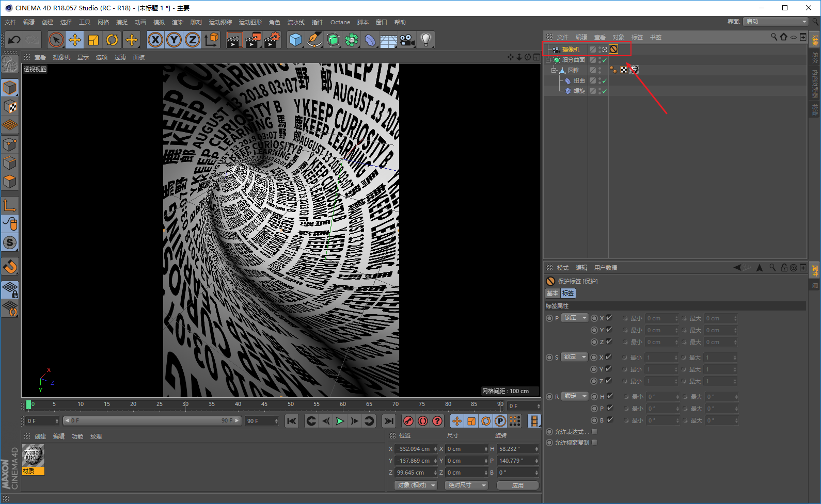This screenshot has height=504, width=821.
Task: Click the Bend deformer icon
Action: (370, 40)
